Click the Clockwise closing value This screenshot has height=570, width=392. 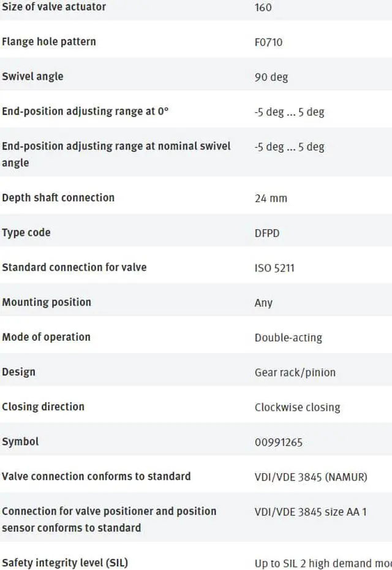click(x=298, y=407)
